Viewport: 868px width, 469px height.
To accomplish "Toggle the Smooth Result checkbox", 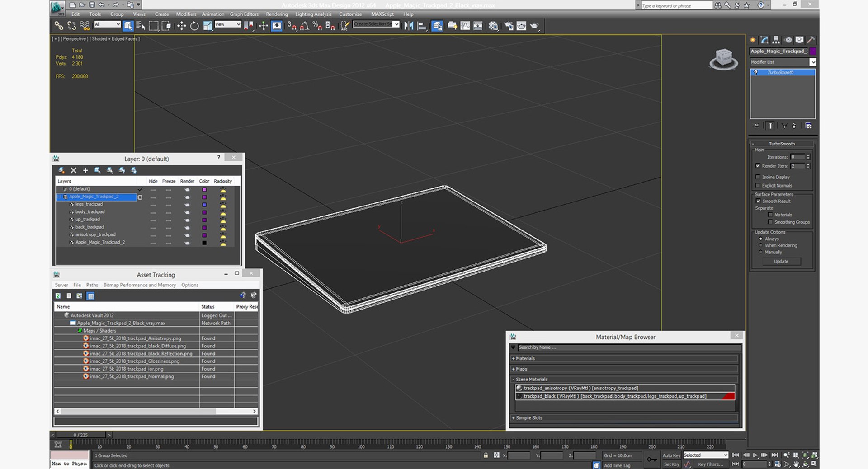I will (x=758, y=201).
